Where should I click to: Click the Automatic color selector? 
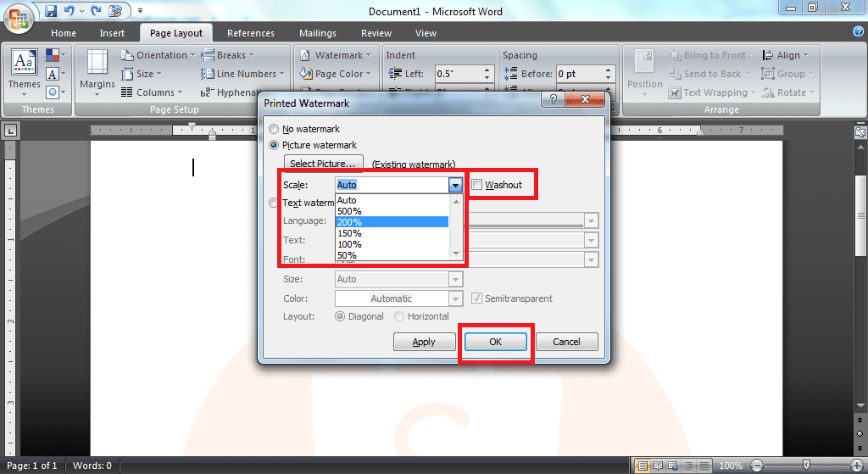(x=398, y=298)
